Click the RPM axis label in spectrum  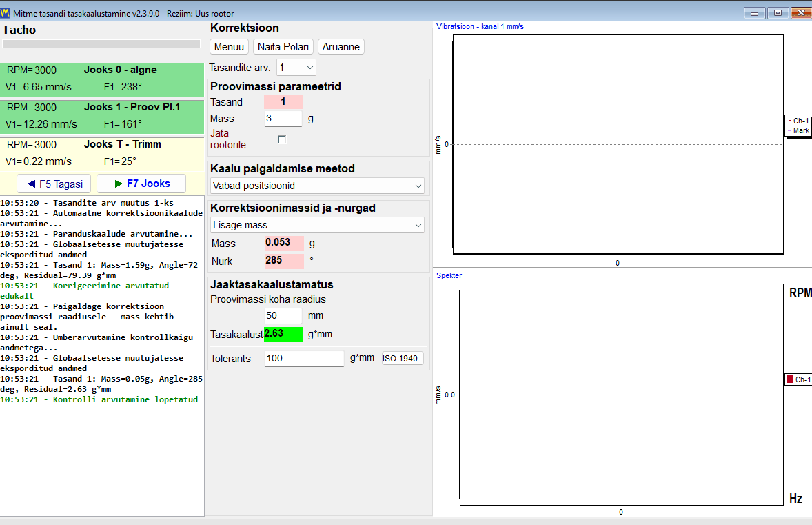pos(800,293)
